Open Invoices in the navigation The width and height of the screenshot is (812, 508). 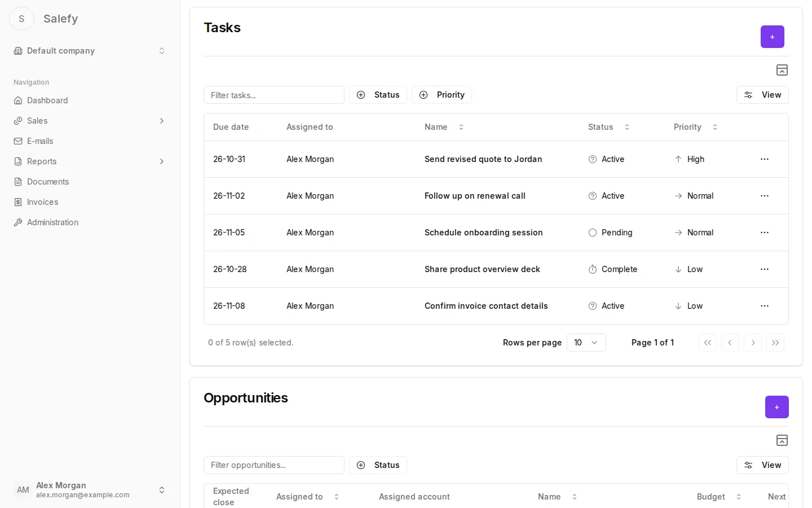(x=90, y=202)
